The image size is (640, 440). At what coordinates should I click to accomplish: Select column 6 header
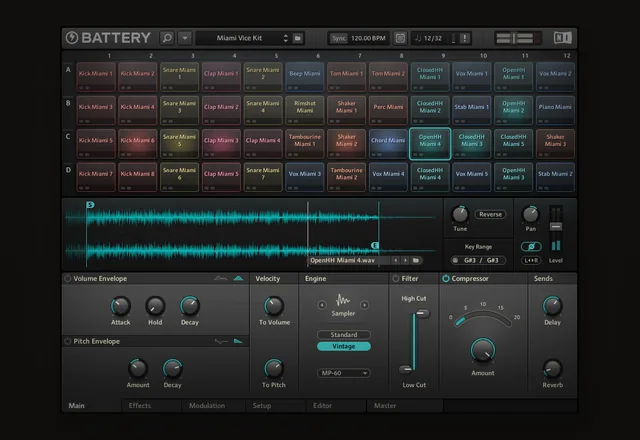[x=318, y=56]
